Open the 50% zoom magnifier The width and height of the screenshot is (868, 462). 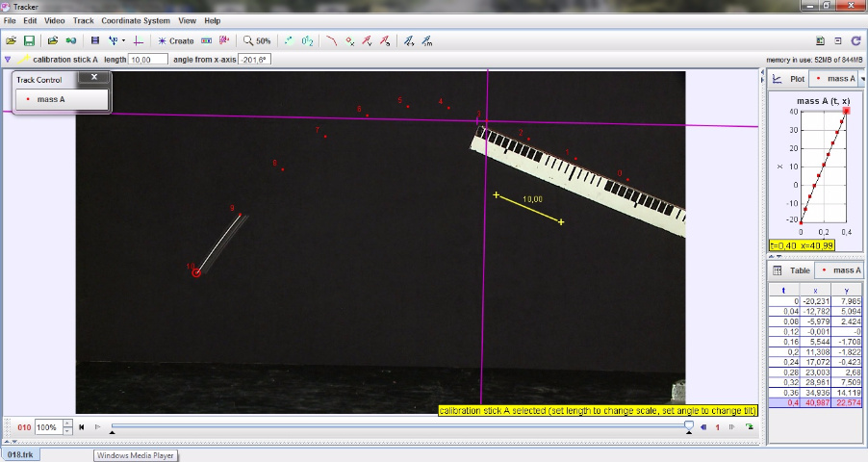click(257, 41)
